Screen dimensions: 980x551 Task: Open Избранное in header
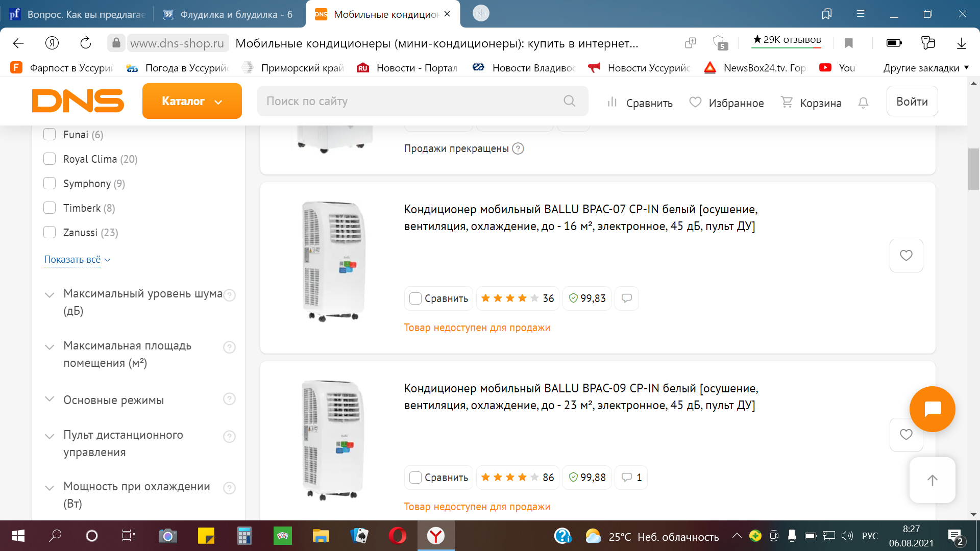coord(726,103)
